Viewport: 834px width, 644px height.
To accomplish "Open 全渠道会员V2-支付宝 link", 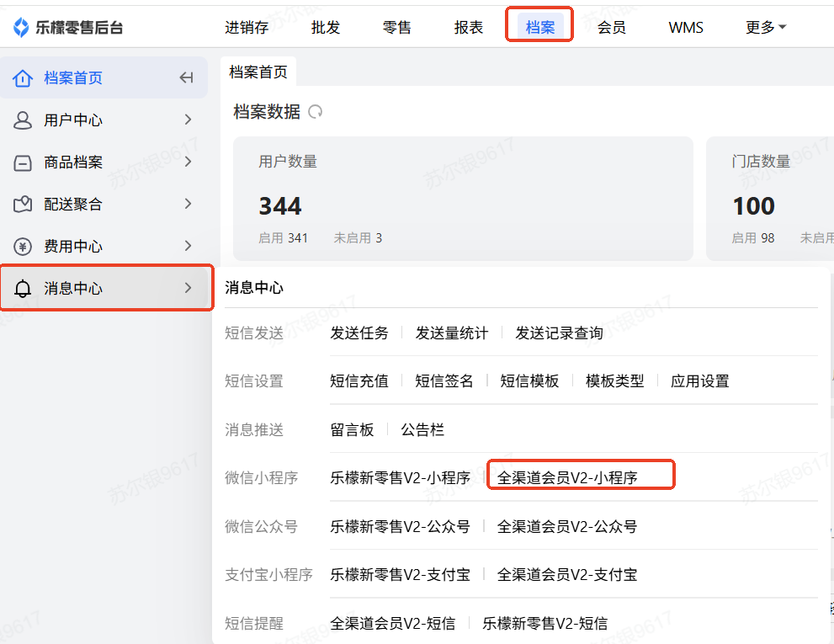I will pos(567,575).
